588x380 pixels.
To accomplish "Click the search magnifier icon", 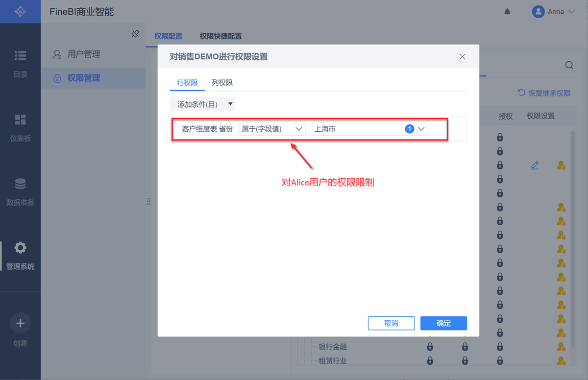I will (569, 66).
